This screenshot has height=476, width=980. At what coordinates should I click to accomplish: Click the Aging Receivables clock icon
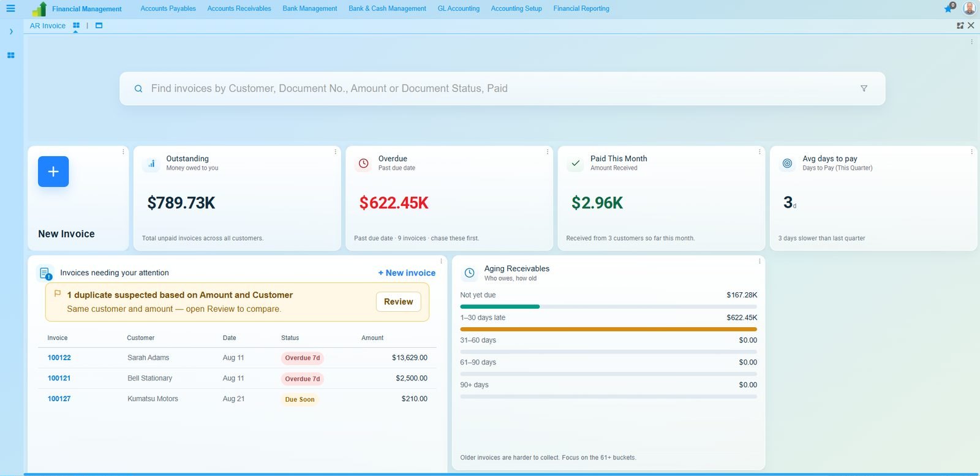[x=469, y=273]
